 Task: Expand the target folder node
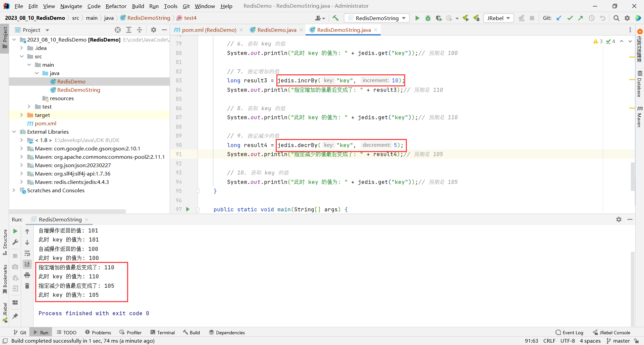(x=21, y=115)
